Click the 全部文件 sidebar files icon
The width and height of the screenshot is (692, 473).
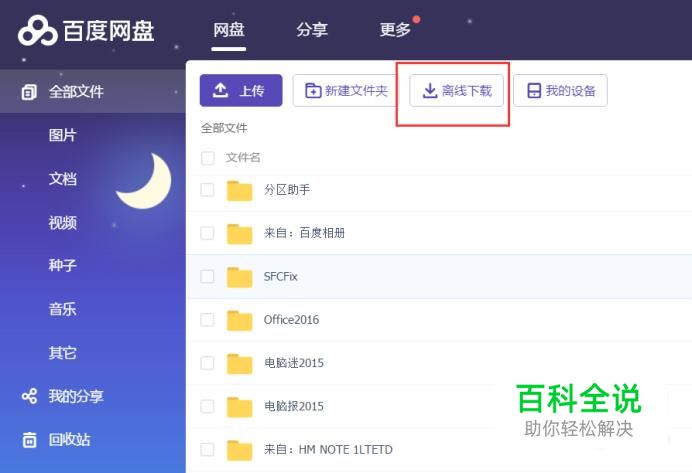(x=29, y=92)
